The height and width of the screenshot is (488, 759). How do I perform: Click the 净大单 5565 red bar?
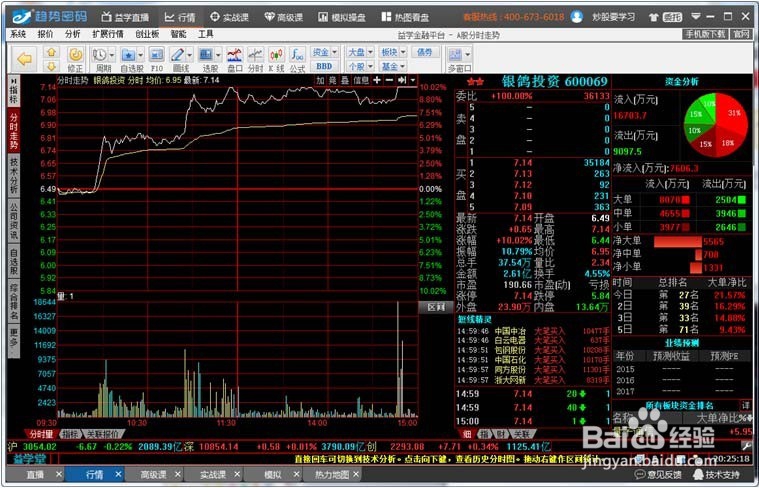(x=677, y=241)
